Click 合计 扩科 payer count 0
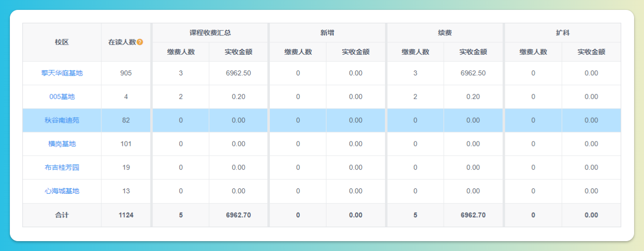The width and height of the screenshot is (644, 251). 533,215
